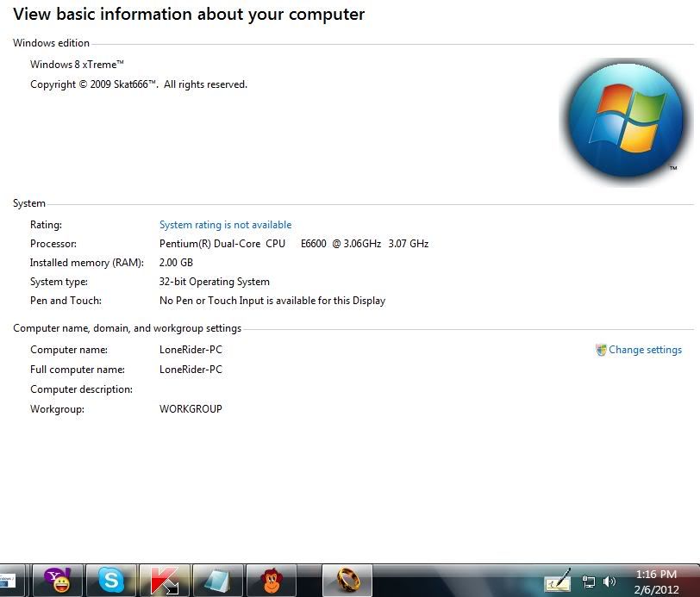Click the shield icon beside Change settings

(x=601, y=350)
